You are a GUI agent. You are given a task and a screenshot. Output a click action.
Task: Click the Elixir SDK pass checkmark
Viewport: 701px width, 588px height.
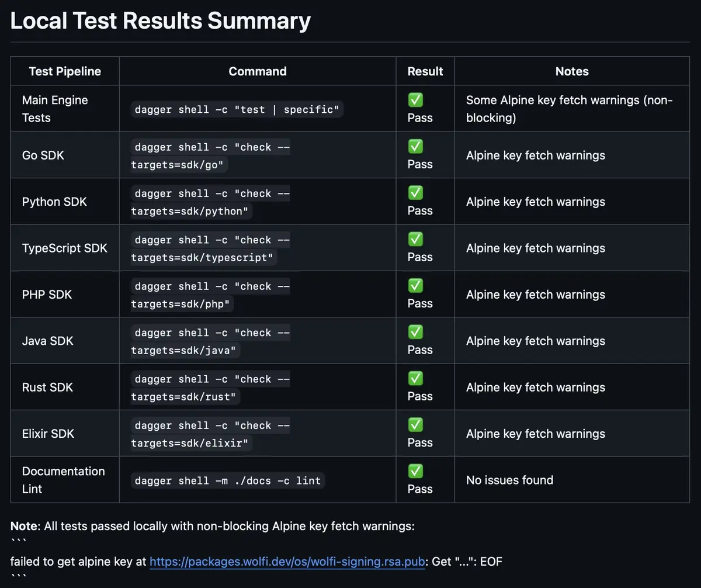click(415, 425)
